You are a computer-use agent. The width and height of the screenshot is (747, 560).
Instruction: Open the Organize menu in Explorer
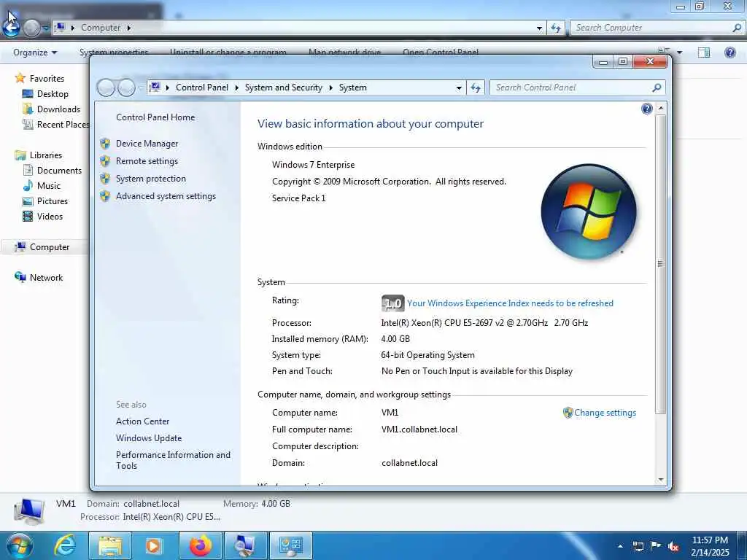[x=35, y=52]
